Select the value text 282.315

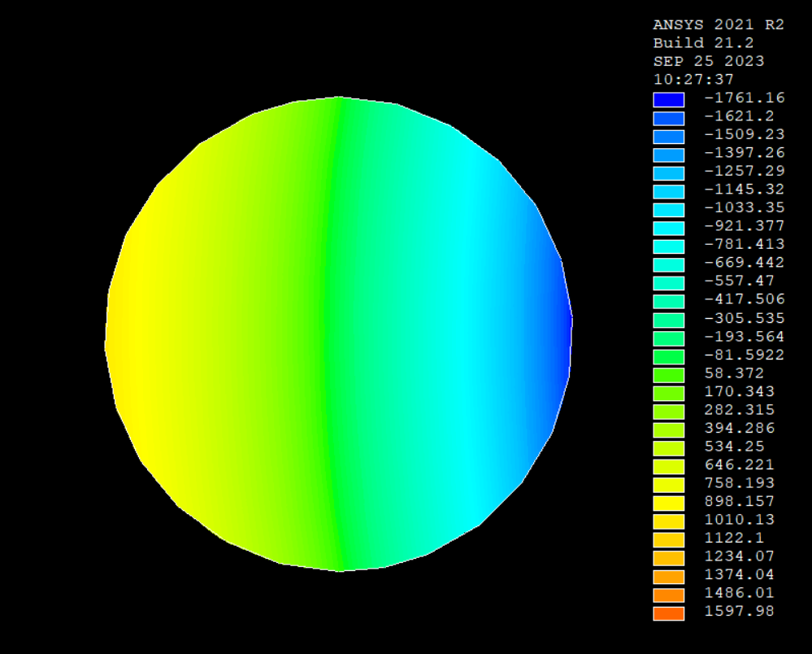(x=740, y=410)
